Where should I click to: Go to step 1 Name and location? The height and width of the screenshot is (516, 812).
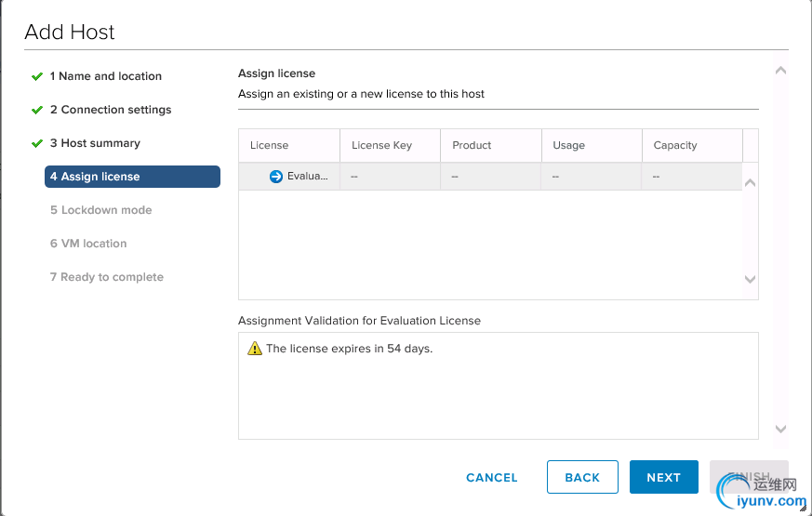click(106, 76)
